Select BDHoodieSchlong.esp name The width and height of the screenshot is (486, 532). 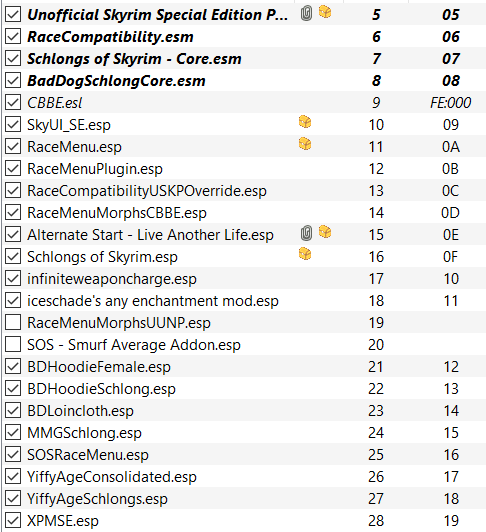(x=101, y=389)
